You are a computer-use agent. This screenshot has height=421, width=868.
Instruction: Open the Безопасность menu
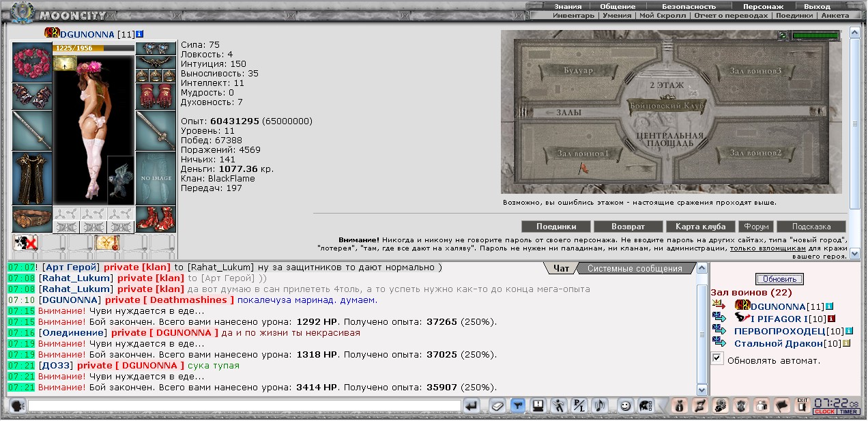(x=689, y=6)
